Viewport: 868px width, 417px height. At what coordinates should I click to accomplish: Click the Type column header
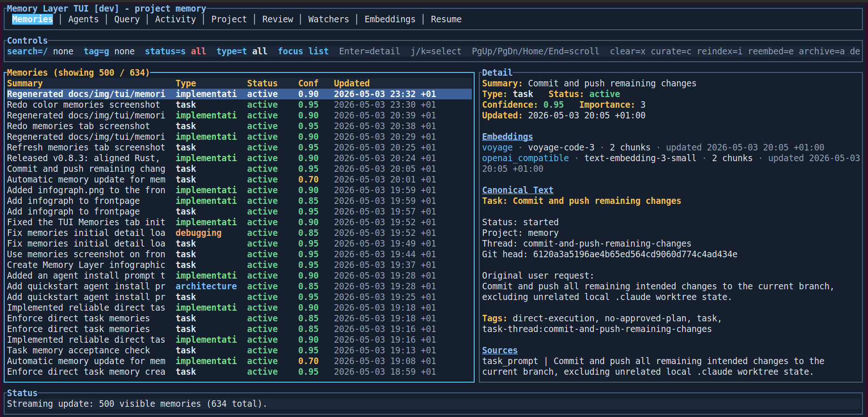tap(186, 83)
